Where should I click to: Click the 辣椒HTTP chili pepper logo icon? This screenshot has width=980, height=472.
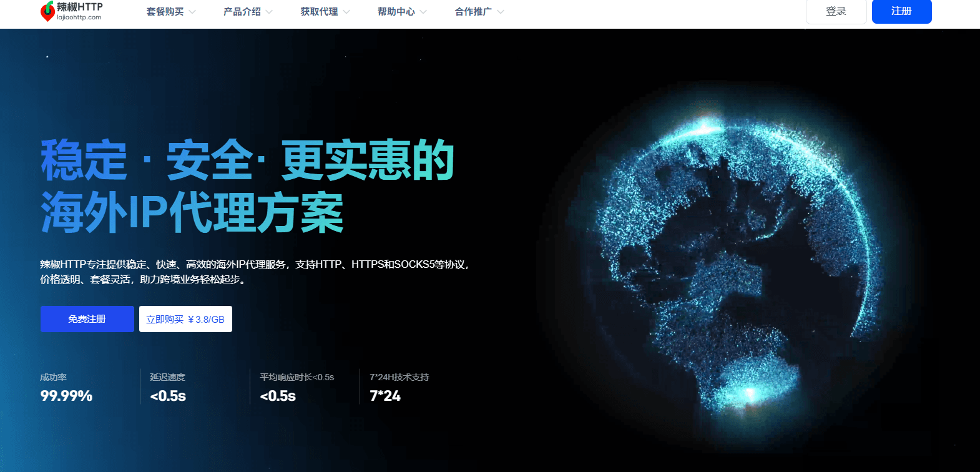click(47, 11)
